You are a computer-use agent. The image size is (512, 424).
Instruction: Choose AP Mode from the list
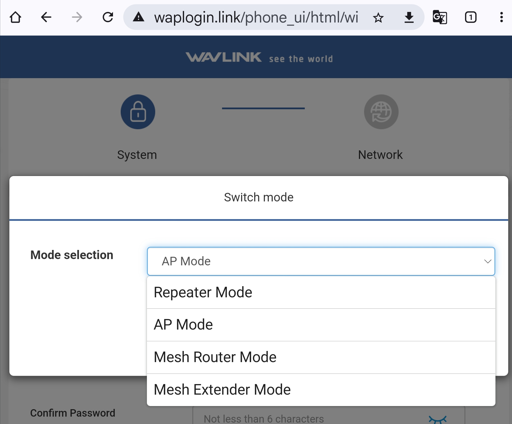(321, 325)
